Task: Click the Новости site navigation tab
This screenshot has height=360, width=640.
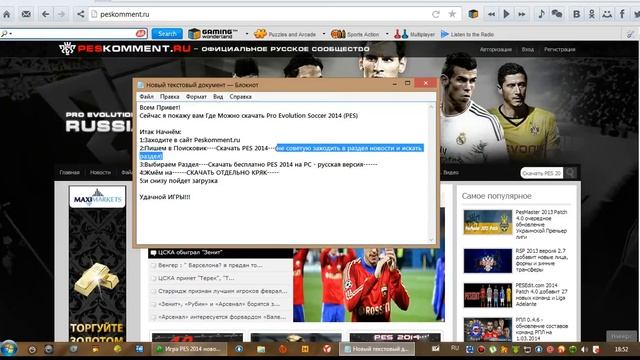Action: coord(100,173)
